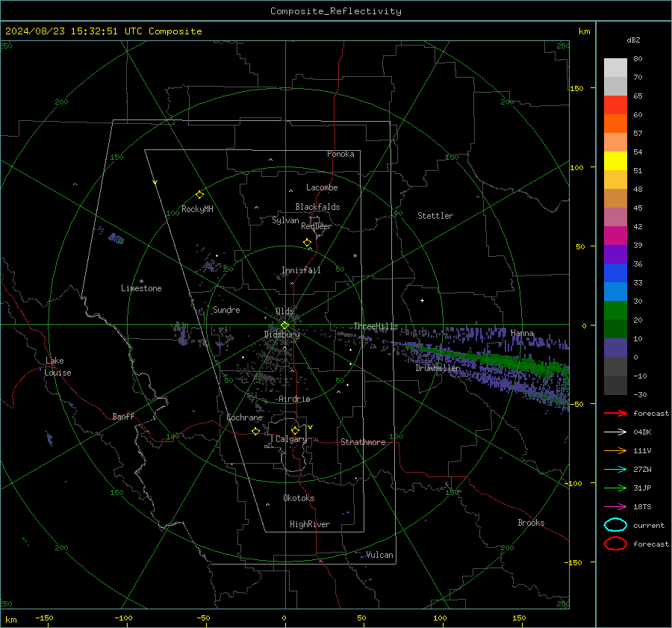Click the Composite_Reflectivity title
Screen dimensions: 672x628
click(x=336, y=11)
